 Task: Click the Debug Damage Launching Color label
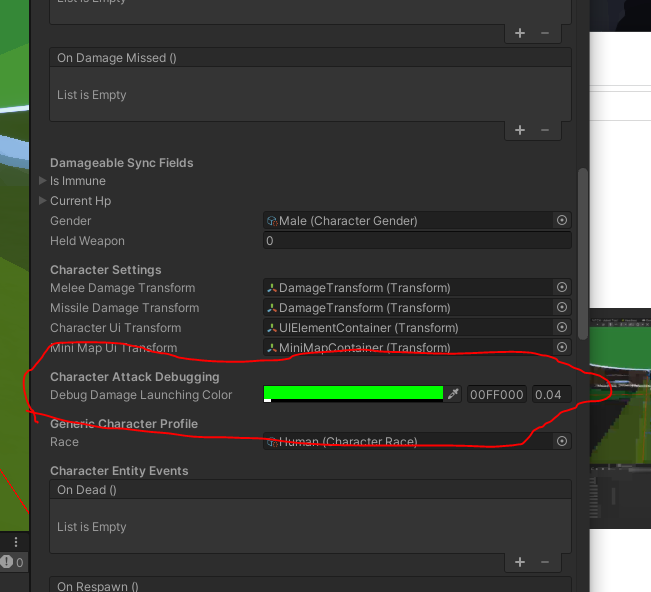pyautogui.click(x=141, y=395)
